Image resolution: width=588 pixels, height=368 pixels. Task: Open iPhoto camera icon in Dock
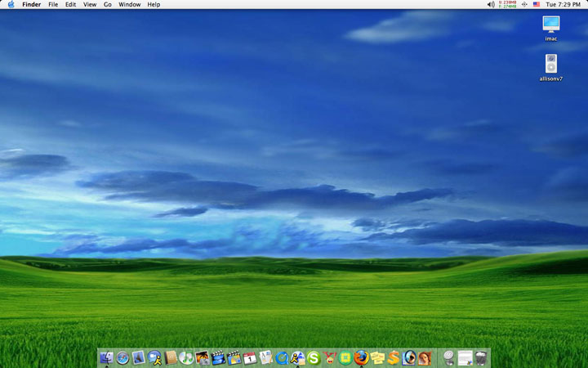tap(203, 358)
